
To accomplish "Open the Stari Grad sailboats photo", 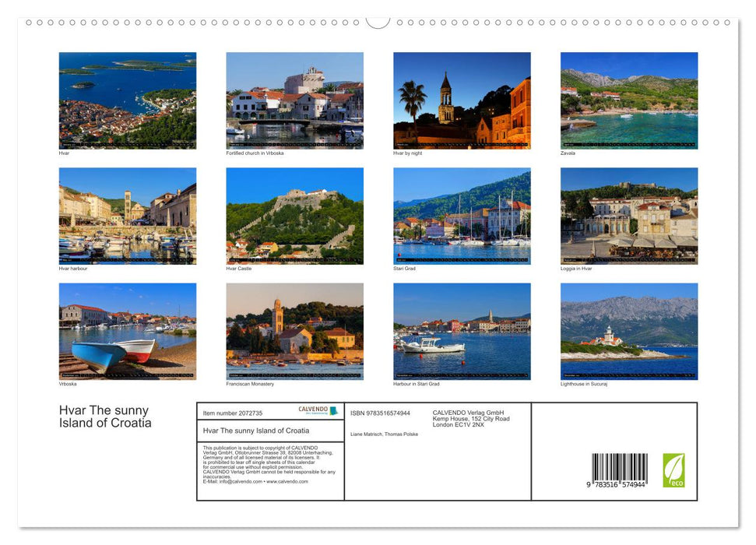I will tap(462, 215).
